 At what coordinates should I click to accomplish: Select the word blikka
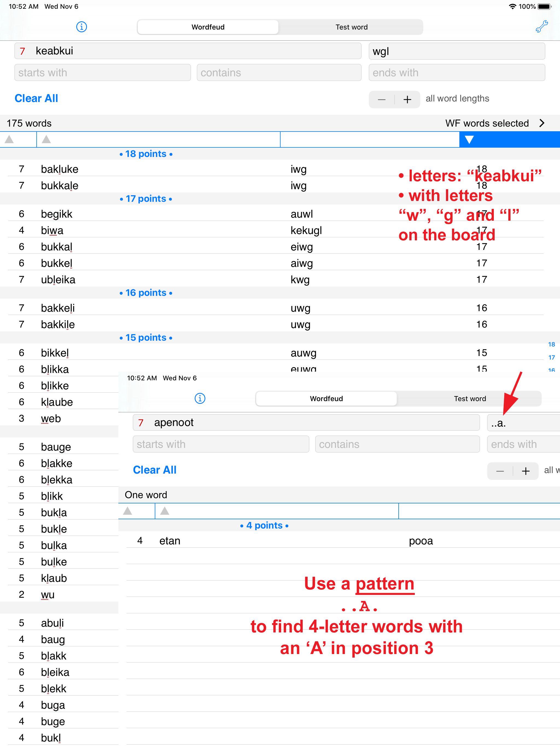pyautogui.click(x=55, y=369)
